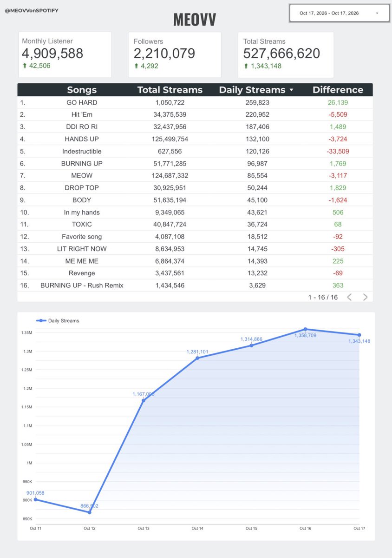
Task: Click difference value 363
Action: click(338, 285)
